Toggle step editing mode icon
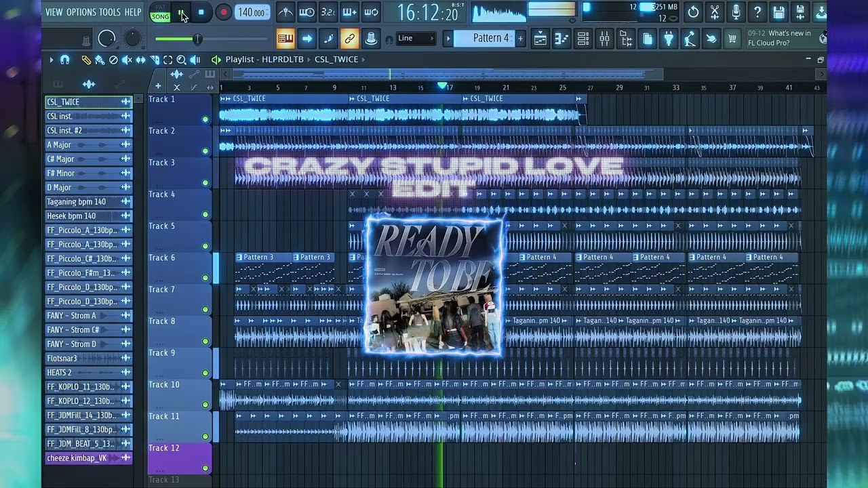The height and width of the screenshot is (488, 868). [329, 39]
